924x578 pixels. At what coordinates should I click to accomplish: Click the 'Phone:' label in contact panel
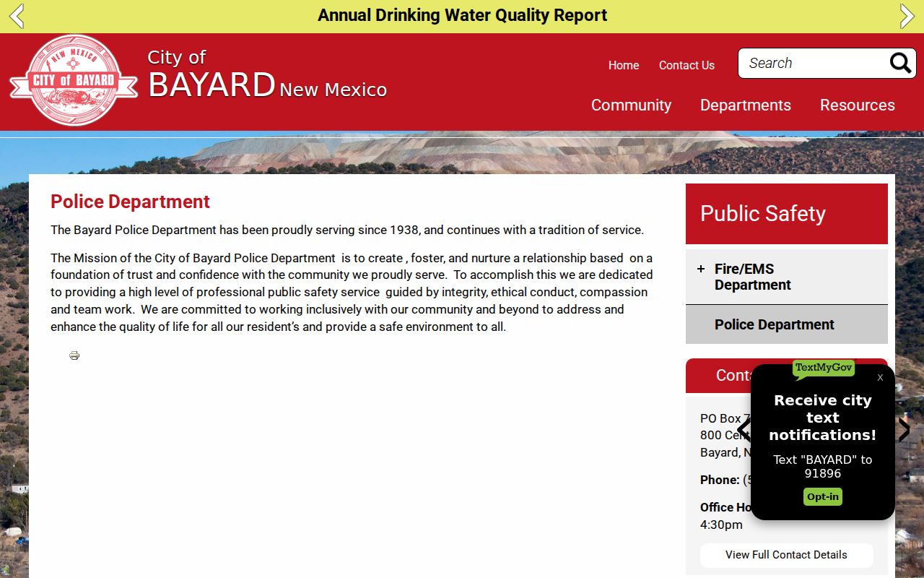tap(720, 480)
